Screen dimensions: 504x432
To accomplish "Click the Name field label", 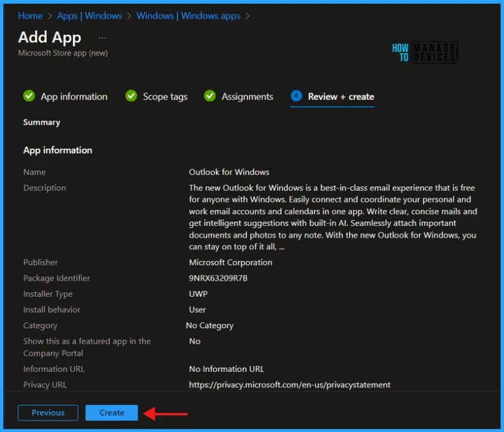I will 34,172.
